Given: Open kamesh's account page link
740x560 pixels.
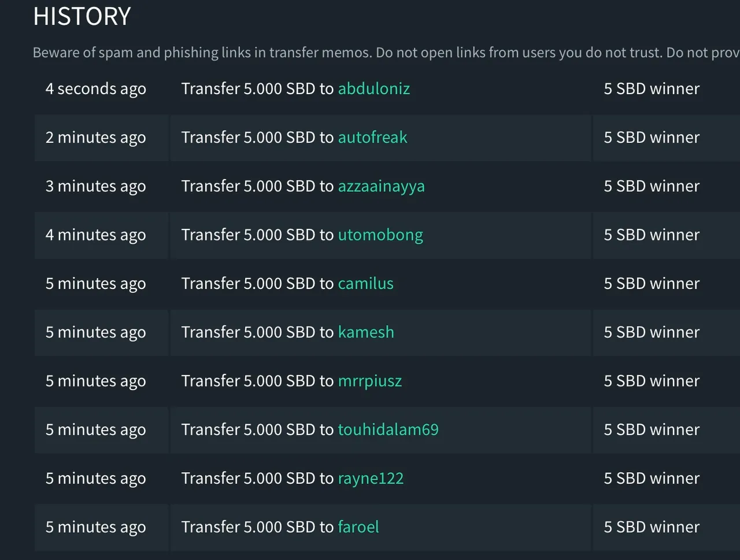Looking at the screenshot, I should pos(366,332).
